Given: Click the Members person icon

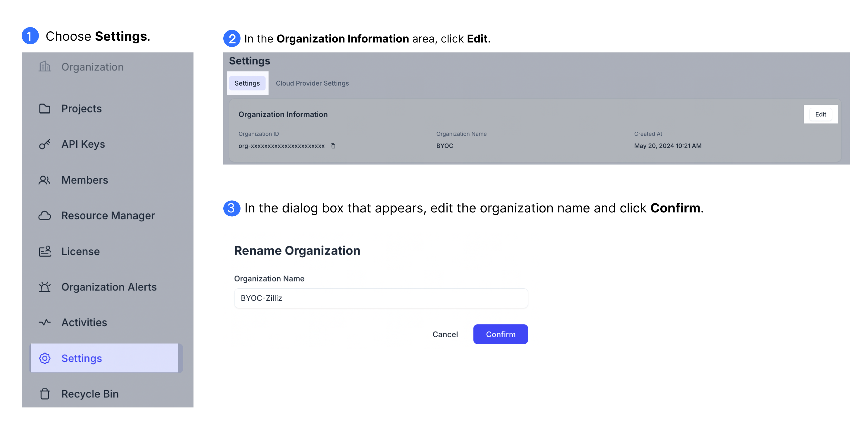Looking at the screenshot, I should coord(44,179).
